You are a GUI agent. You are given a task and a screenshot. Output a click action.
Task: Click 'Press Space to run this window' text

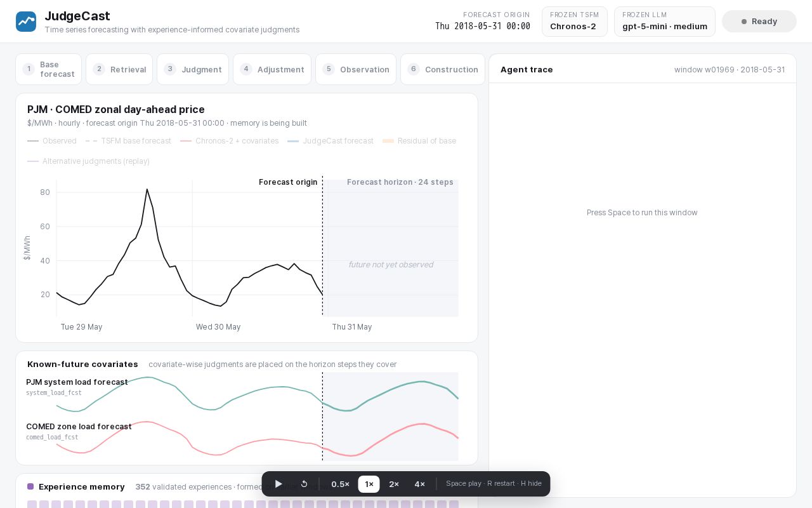tap(642, 213)
